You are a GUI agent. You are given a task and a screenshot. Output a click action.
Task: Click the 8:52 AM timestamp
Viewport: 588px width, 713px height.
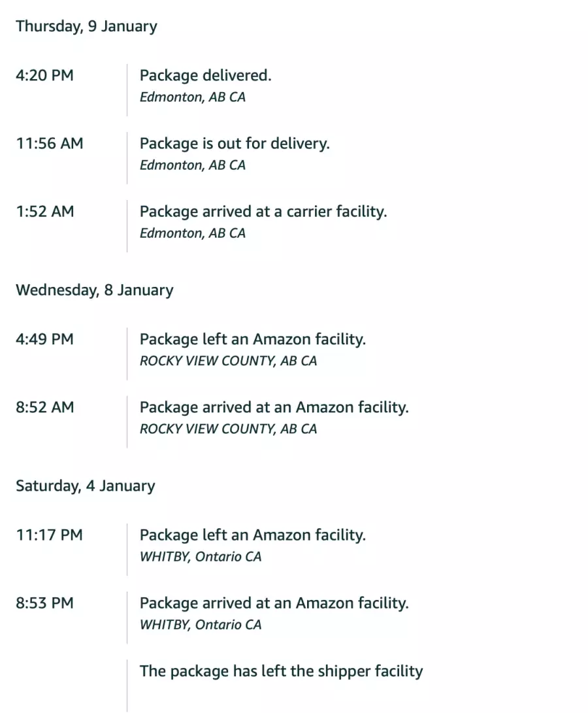(x=44, y=408)
